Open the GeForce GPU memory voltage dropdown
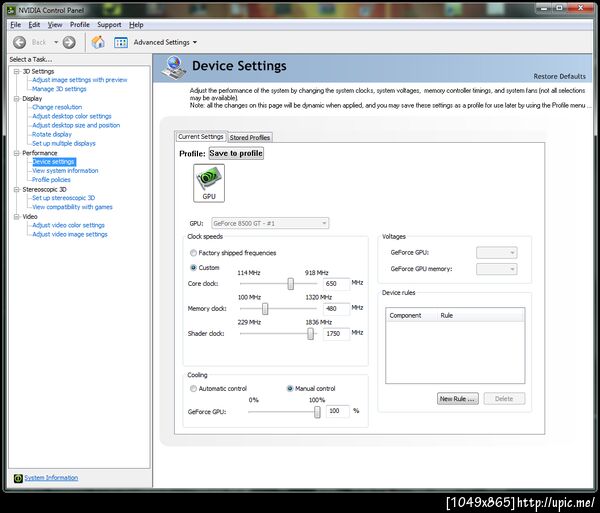This screenshot has height=513, width=600. click(497, 269)
